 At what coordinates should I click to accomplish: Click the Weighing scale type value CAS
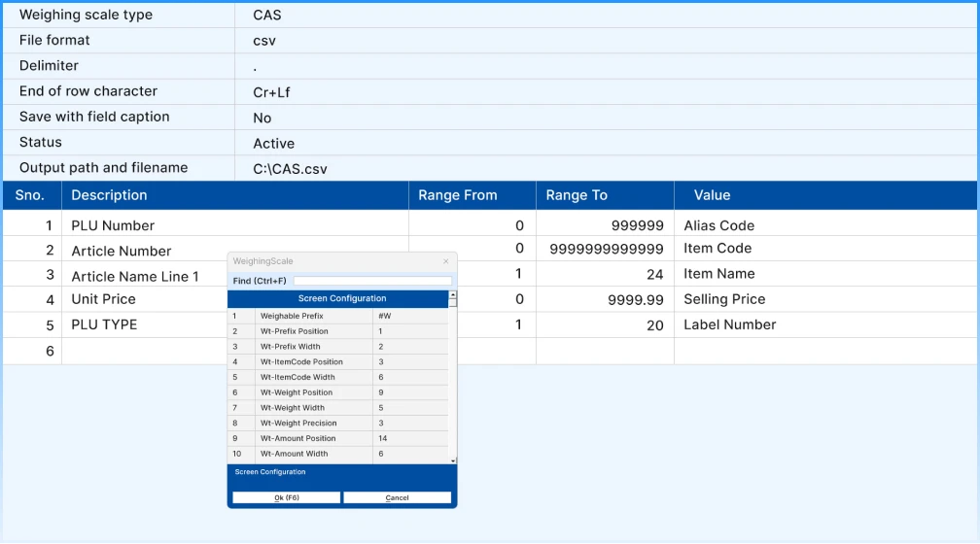(266, 15)
